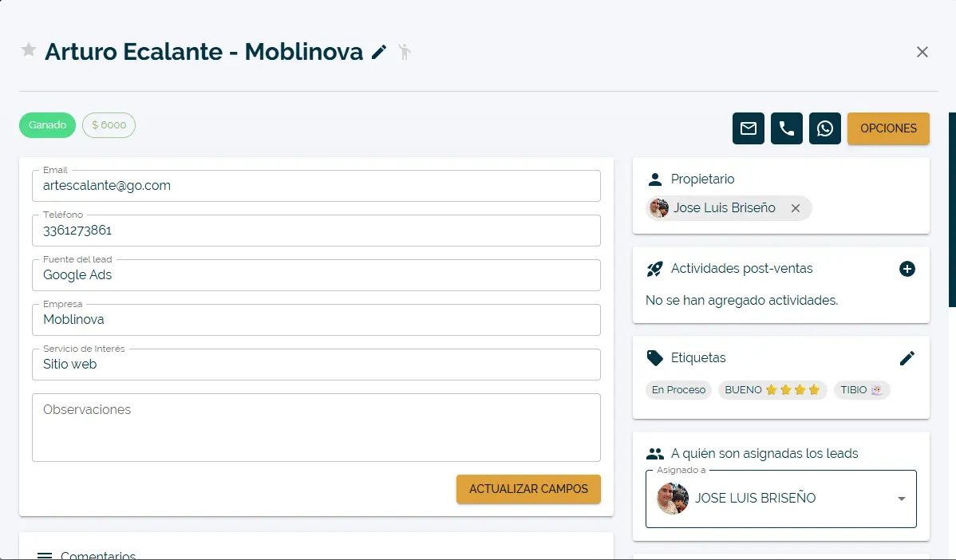Focus the Observaciones text area
956x560 pixels.
[316, 428]
